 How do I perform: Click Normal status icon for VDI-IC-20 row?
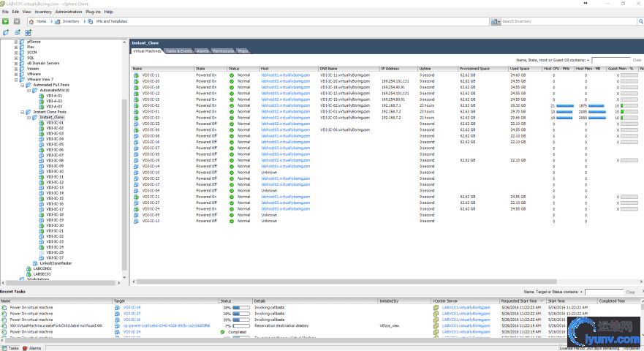tap(232, 81)
